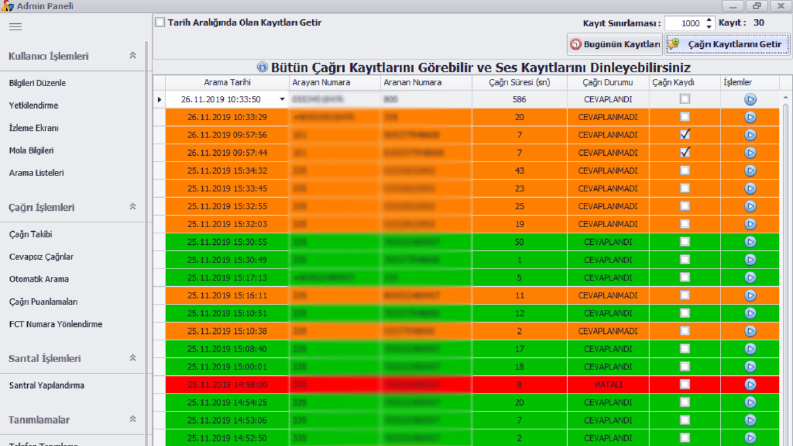Play recording for 25.11.2019 15:10:51 call
Viewport: 793px width, 446px height.
750,314
